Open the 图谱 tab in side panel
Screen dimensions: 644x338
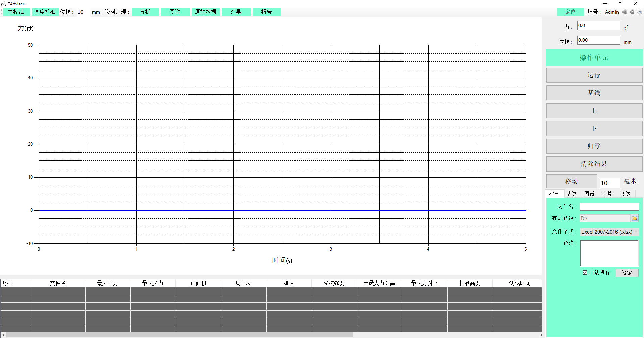[x=589, y=194]
